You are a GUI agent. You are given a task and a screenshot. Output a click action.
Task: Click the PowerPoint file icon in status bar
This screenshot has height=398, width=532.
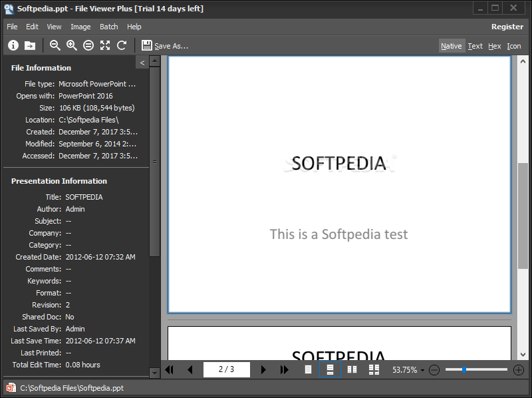coord(11,387)
